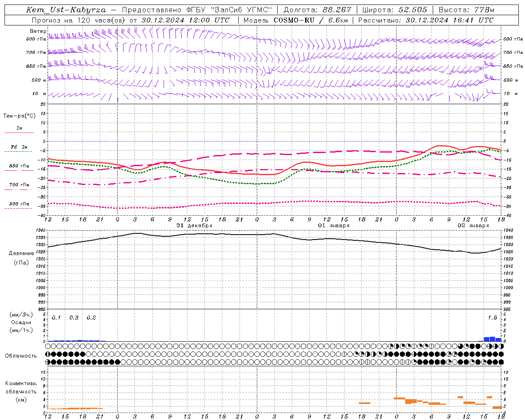Click the orange convective bar at 18h, 01 января
Screen dimensions: 525x420
pyautogui.click(x=365, y=403)
